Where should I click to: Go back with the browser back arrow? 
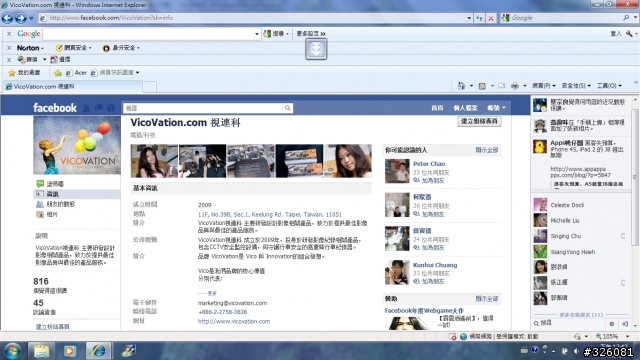(x=7, y=18)
